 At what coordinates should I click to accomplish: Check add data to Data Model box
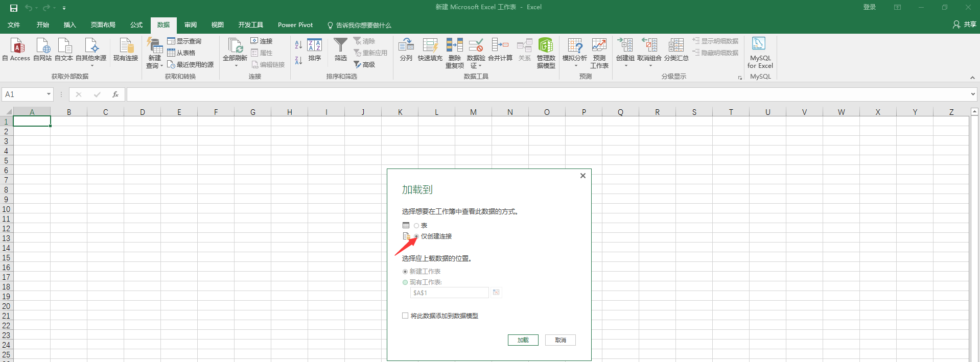click(x=405, y=316)
